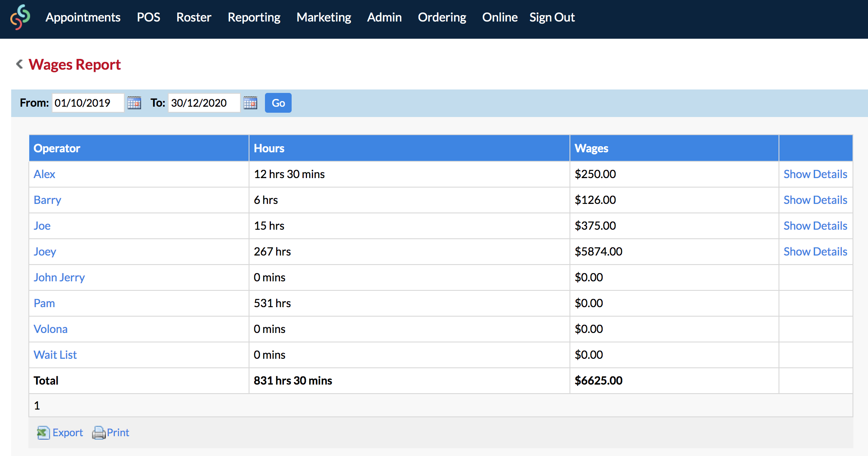868x456 pixels.
Task: Open operator Volona
Action: click(x=50, y=329)
